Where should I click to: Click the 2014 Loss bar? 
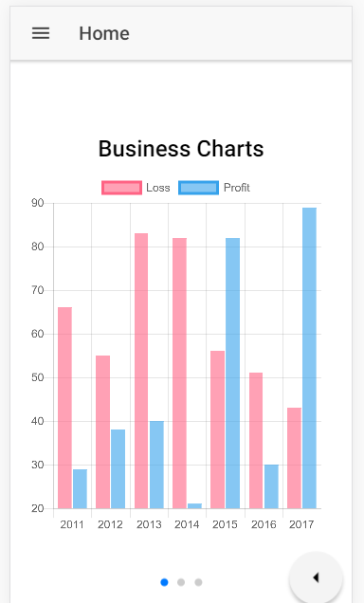(x=179, y=373)
